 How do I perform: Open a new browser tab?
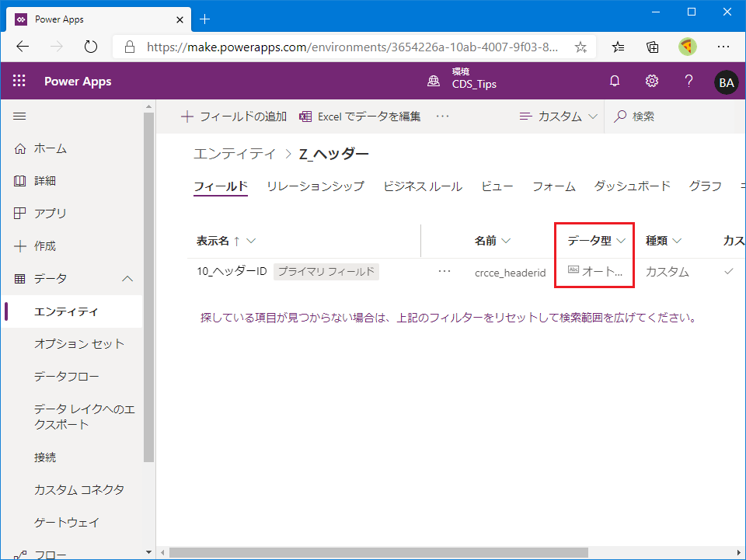pyautogui.click(x=204, y=19)
